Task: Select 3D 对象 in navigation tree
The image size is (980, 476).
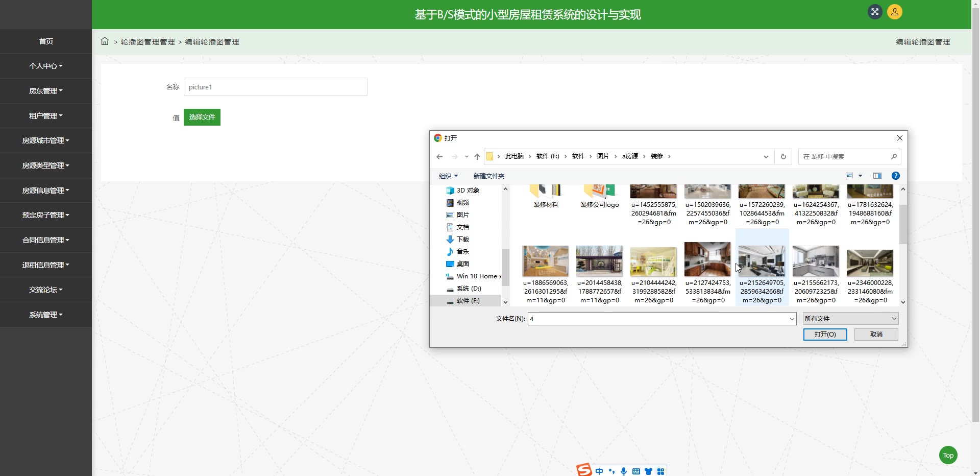Action: pyautogui.click(x=463, y=191)
